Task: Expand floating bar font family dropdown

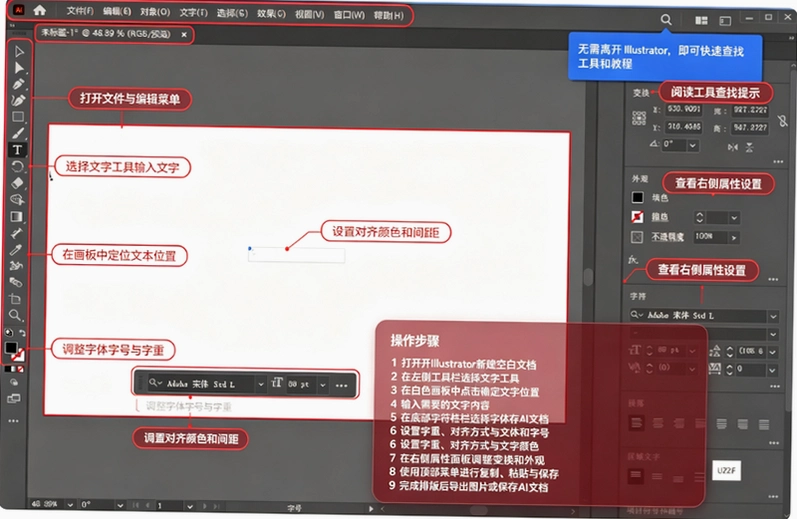Action: (x=261, y=384)
